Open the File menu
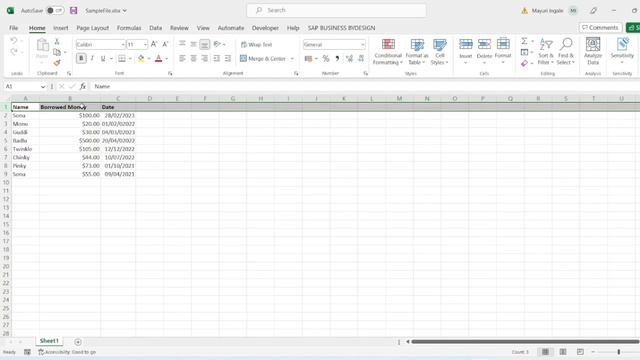The image size is (640, 360). coord(13,28)
